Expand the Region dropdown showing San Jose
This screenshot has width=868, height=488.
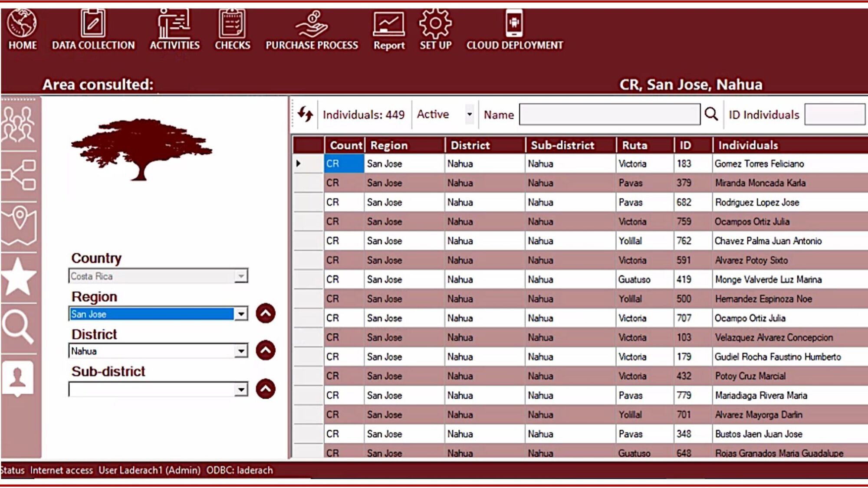[x=241, y=314]
